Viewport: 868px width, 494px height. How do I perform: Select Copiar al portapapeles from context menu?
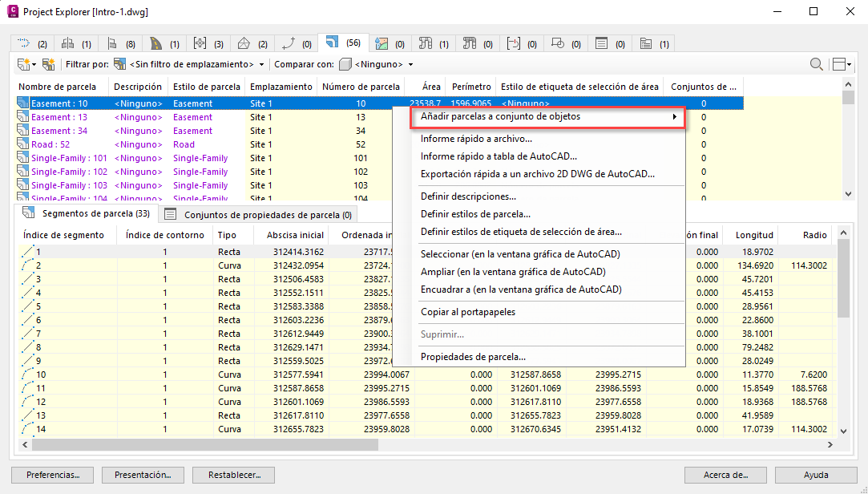click(468, 312)
